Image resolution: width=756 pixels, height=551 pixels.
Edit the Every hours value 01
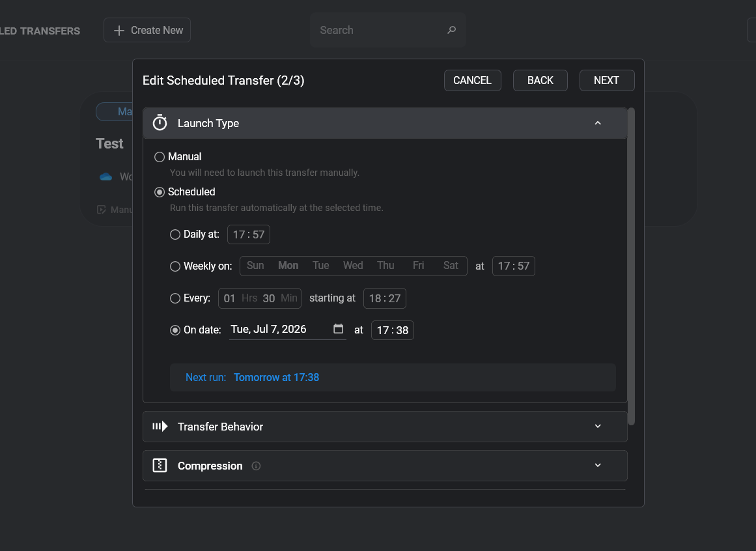click(229, 298)
